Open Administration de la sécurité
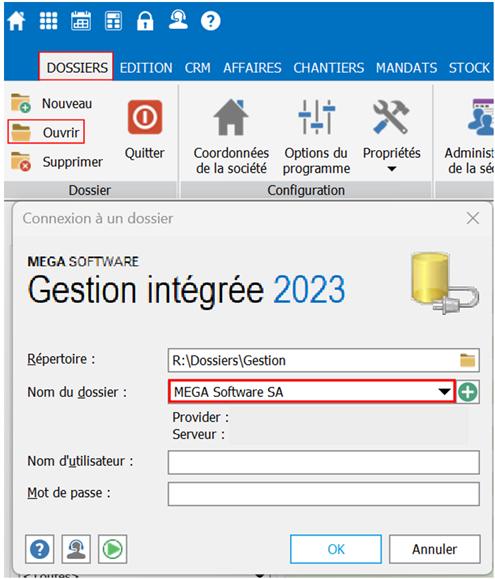 point(469,137)
